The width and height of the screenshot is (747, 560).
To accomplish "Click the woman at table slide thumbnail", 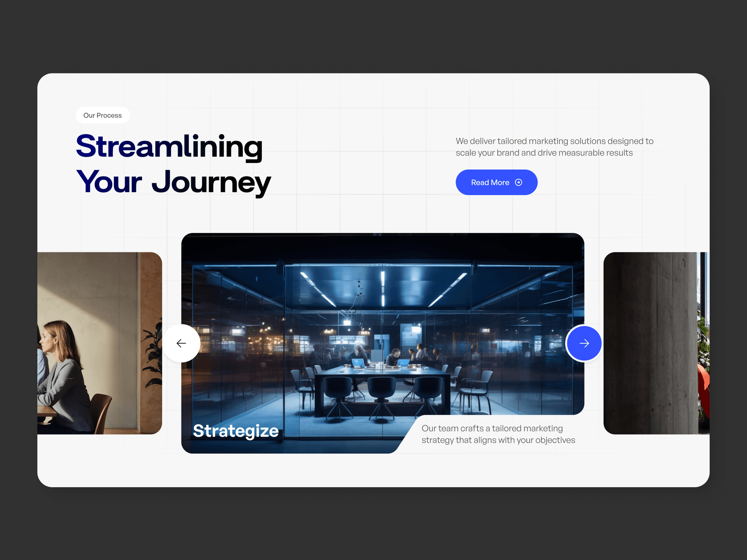I will click(100, 343).
